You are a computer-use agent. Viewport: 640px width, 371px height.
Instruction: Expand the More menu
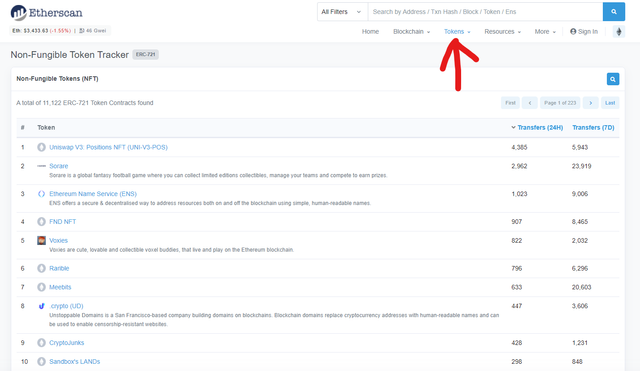(x=545, y=31)
